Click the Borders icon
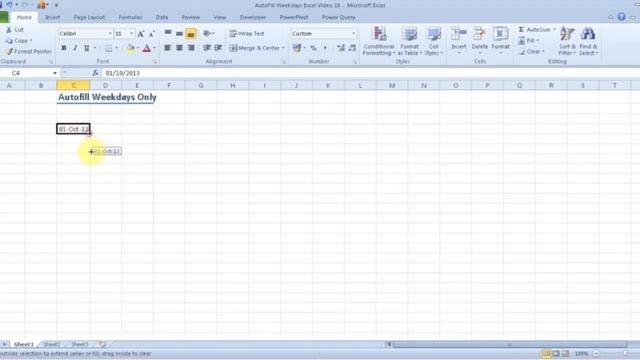This screenshot has width=640, height=360. click(x=108, y=48)
